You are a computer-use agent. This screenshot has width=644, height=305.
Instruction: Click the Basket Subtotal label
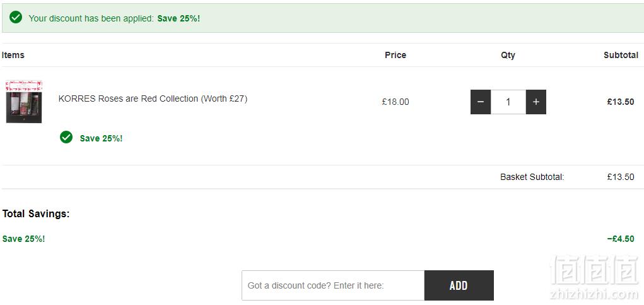[532, 177]
